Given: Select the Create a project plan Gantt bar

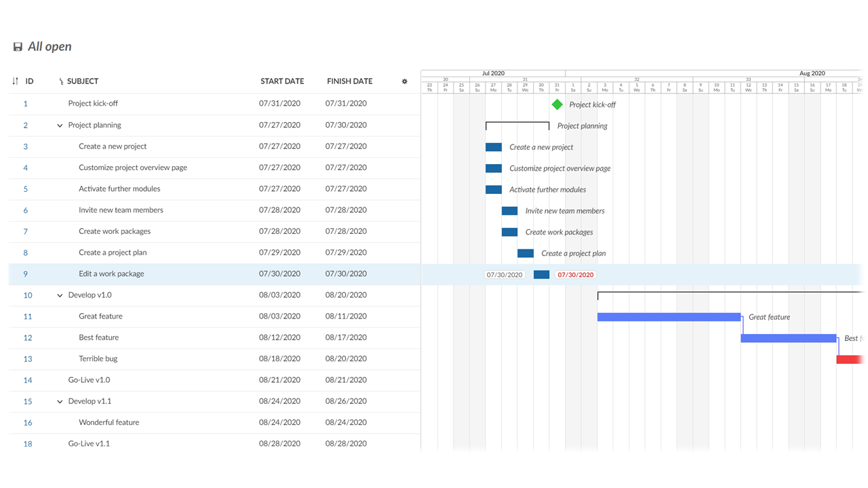Looking at the screenshot, I should click(x=526, y=253).
